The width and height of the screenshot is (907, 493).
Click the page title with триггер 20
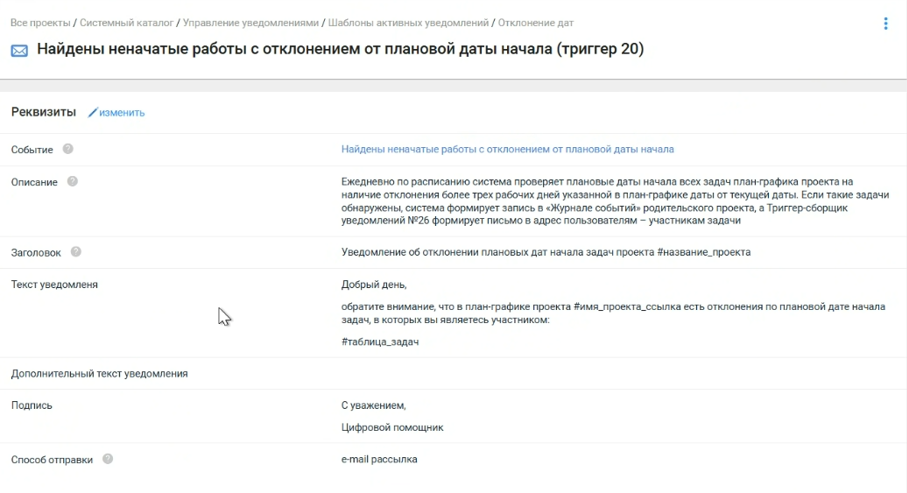tap(340, 49)
